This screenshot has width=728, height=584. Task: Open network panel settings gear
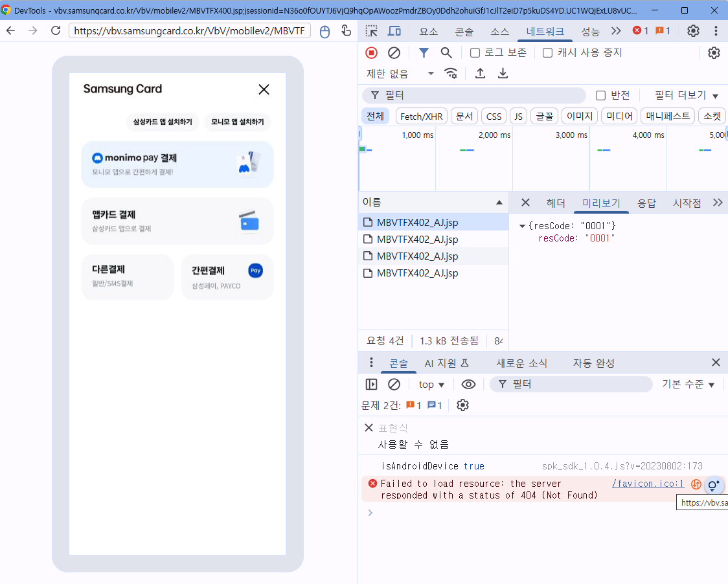click(714, 53)
